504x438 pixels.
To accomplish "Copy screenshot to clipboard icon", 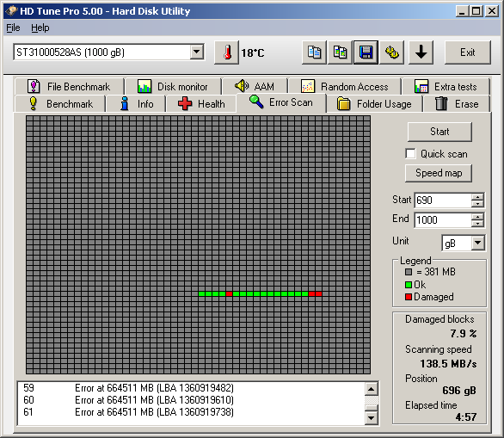I will coord(340,52).
